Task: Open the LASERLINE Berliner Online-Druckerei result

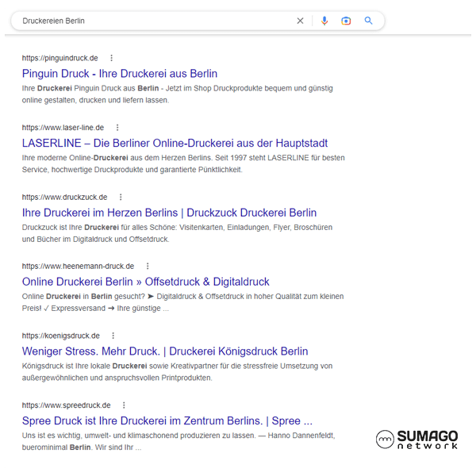Action: tap(175, 143)
